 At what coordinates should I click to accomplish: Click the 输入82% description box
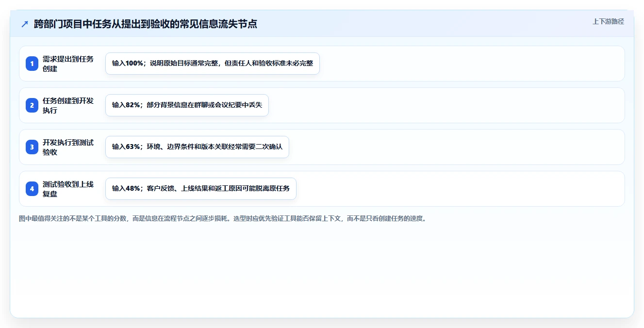click(x=187, y=105)
